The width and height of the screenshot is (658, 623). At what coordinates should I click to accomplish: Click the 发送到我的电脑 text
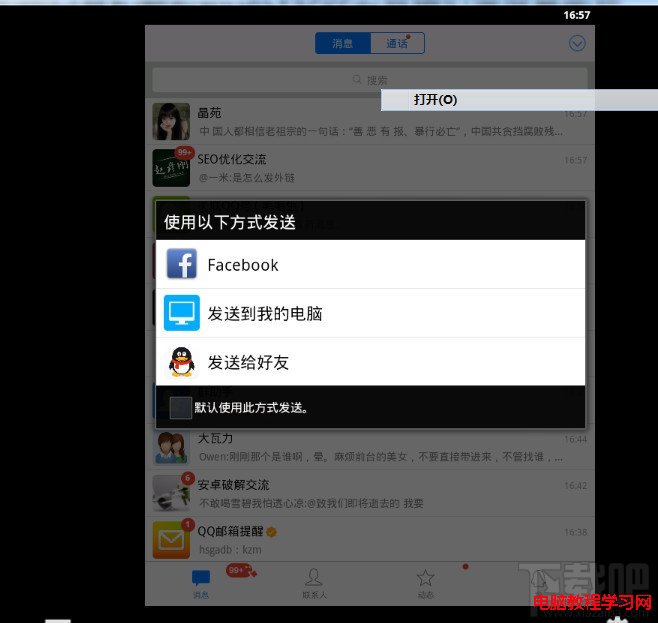click(x=265, y=314)
